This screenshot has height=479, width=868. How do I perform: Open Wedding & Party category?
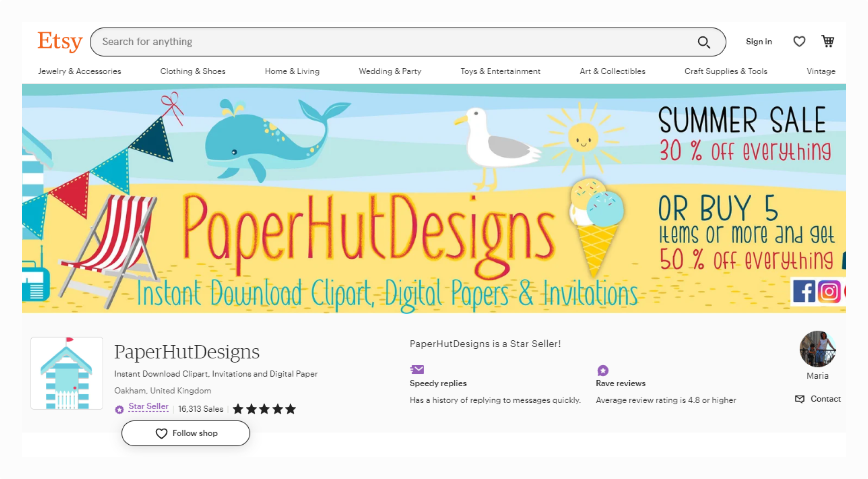pyautogui.click(x=390, y=71)
